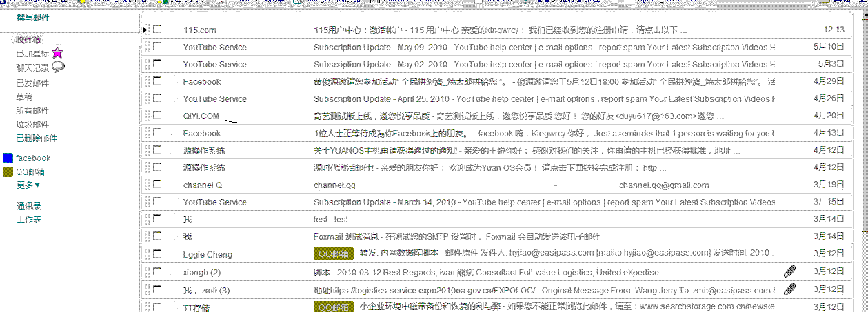Click the drag handle of the Lggie Cheng row
Image resolution: width=868 pixels, height=312 pixels.
146,254
